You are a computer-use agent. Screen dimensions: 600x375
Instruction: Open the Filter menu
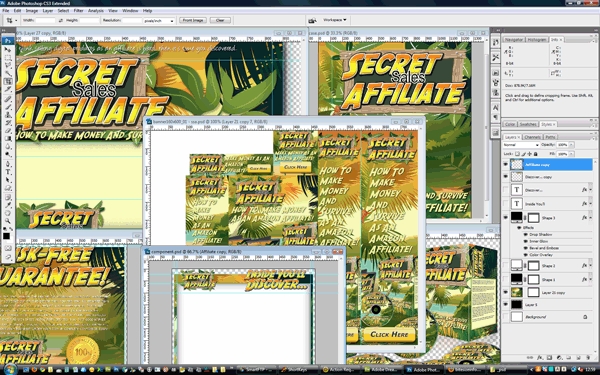[78, 11]
